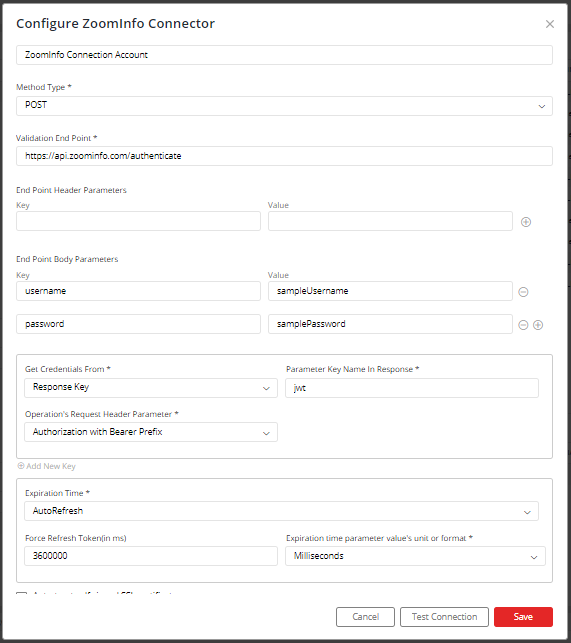
Task: Open the Milliseconds unit format dropdown
Action: point(415,556)
